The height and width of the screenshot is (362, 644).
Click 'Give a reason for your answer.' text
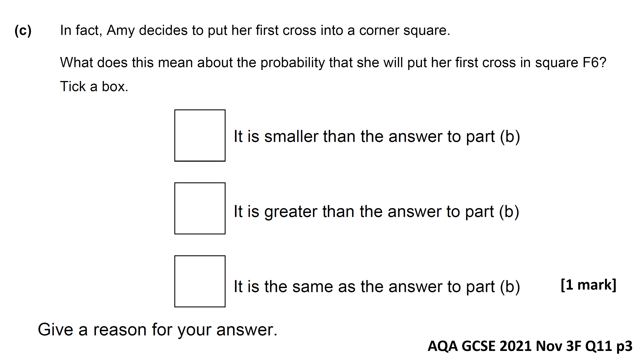157,330
